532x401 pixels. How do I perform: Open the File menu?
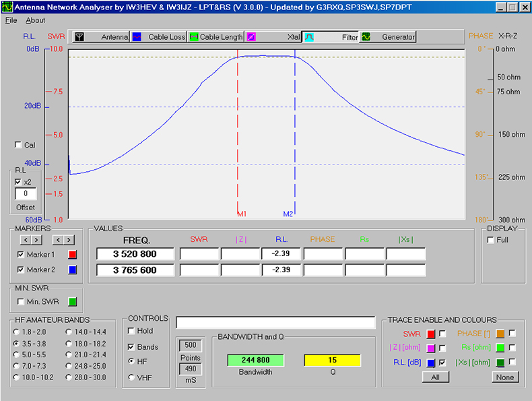coord(11,20)
